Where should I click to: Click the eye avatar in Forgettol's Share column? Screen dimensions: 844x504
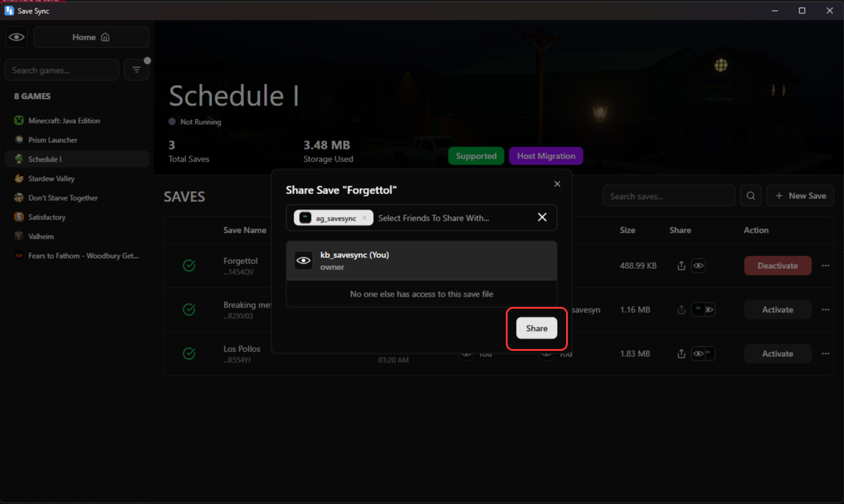698,266
